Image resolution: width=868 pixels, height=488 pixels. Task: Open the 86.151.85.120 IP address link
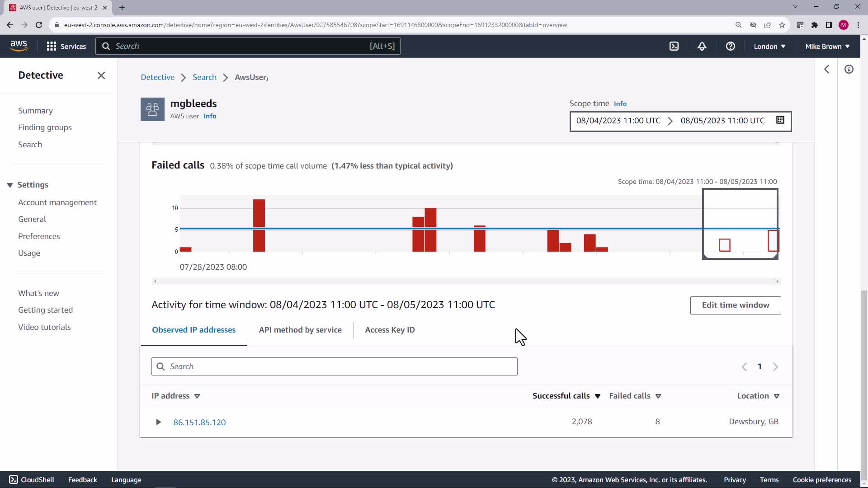point(199,422)
